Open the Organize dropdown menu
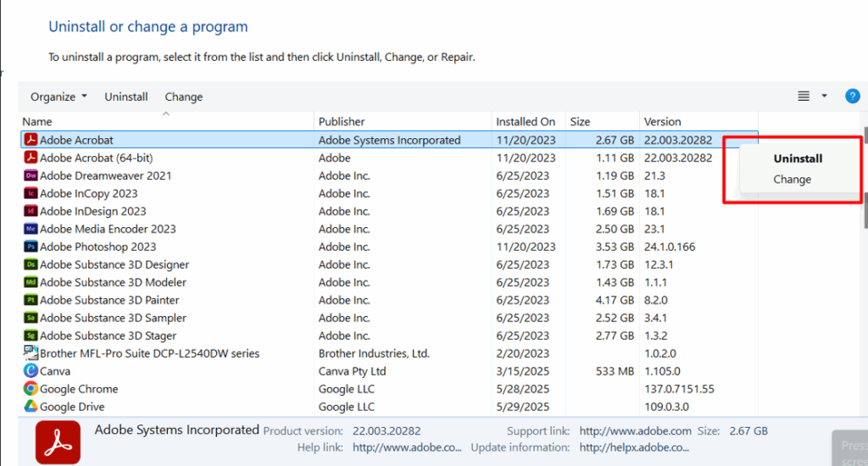868x466 pixels. (x=58, y=97)
